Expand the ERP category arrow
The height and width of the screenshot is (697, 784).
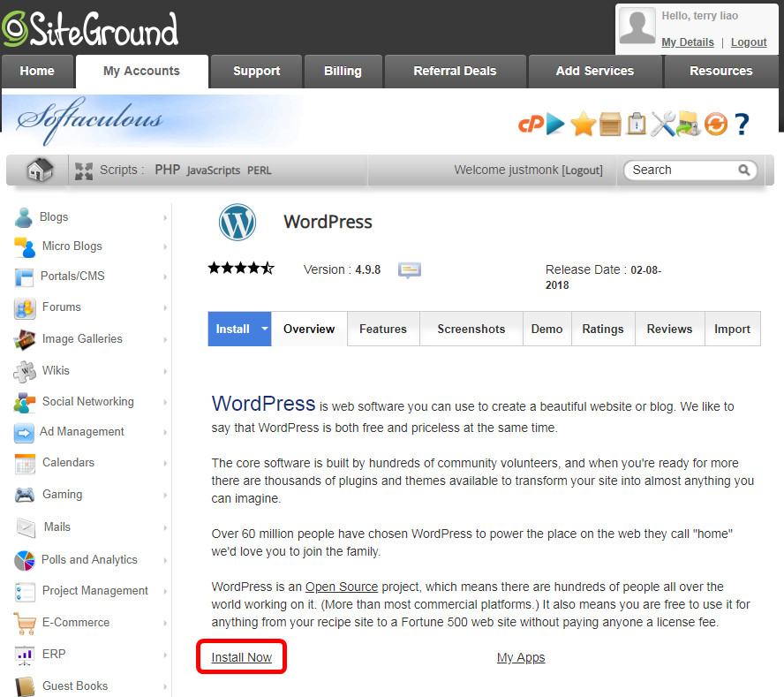(x=165, y=655)
